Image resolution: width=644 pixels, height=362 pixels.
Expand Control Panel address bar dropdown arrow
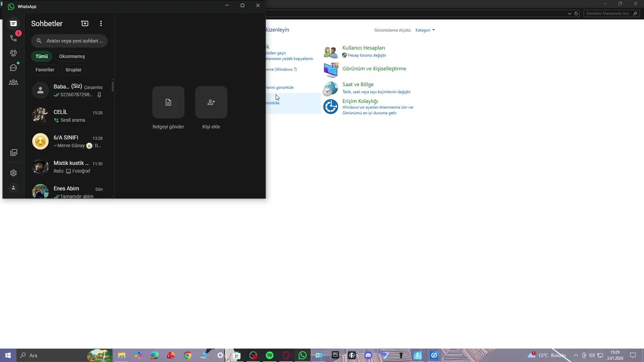tap(570, 14)
